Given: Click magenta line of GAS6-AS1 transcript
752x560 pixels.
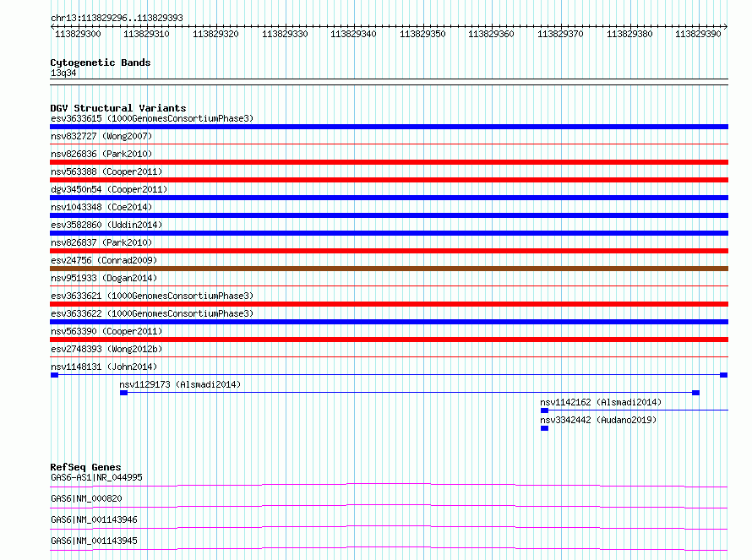Looking at the screenshot, I should (389, 485).
